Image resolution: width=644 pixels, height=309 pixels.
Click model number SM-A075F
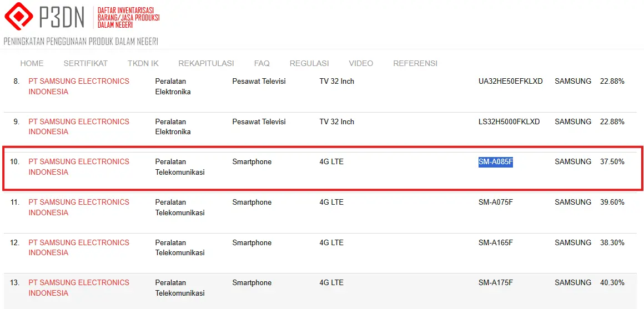coord(496,202)
